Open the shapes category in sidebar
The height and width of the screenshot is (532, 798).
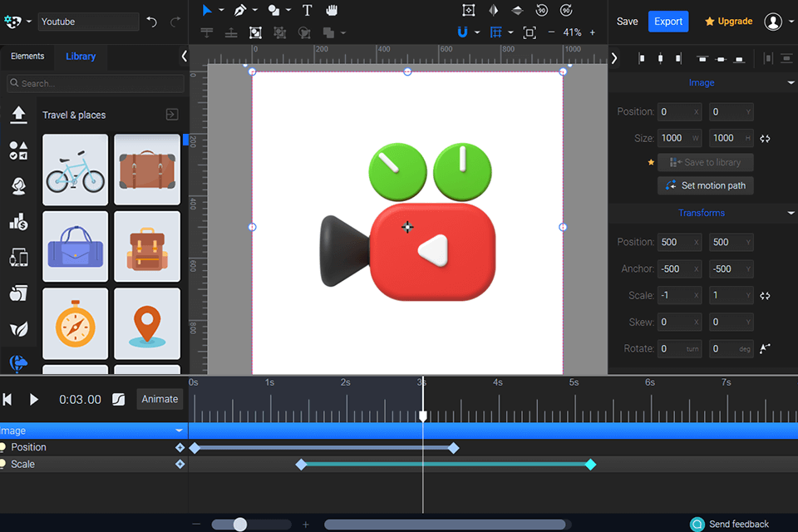(x=19, y=150)
